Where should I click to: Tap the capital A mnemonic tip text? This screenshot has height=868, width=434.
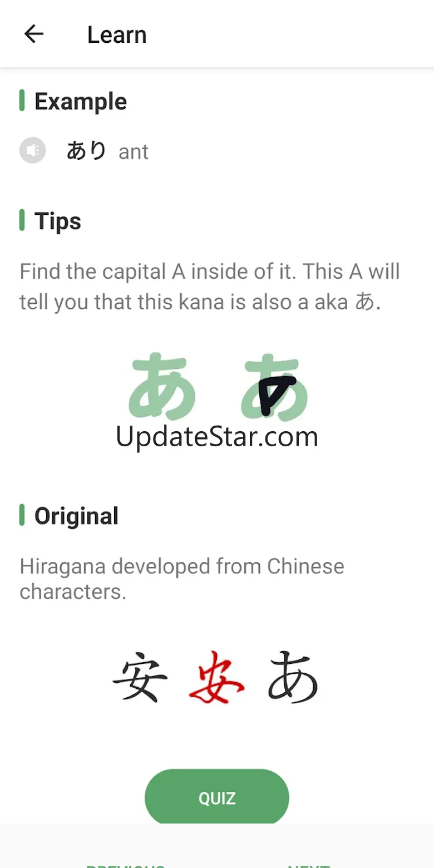(210, 287)
